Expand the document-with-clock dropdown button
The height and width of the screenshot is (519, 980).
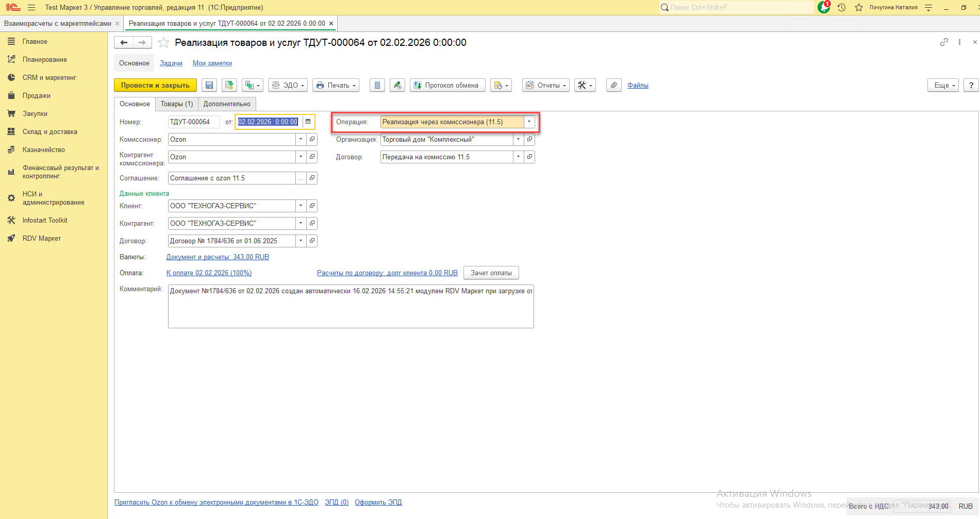click(x=501, y=86)
